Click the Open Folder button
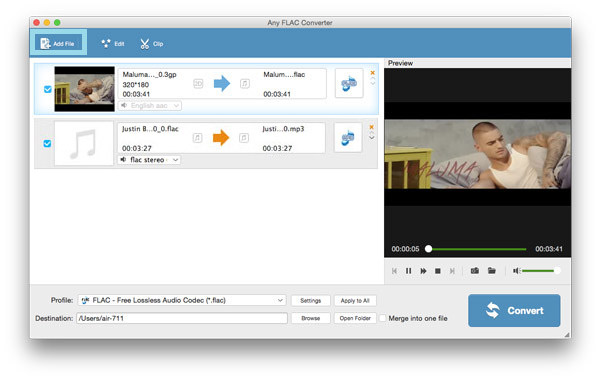Screen dimensions: 600x380 point(355,318)
